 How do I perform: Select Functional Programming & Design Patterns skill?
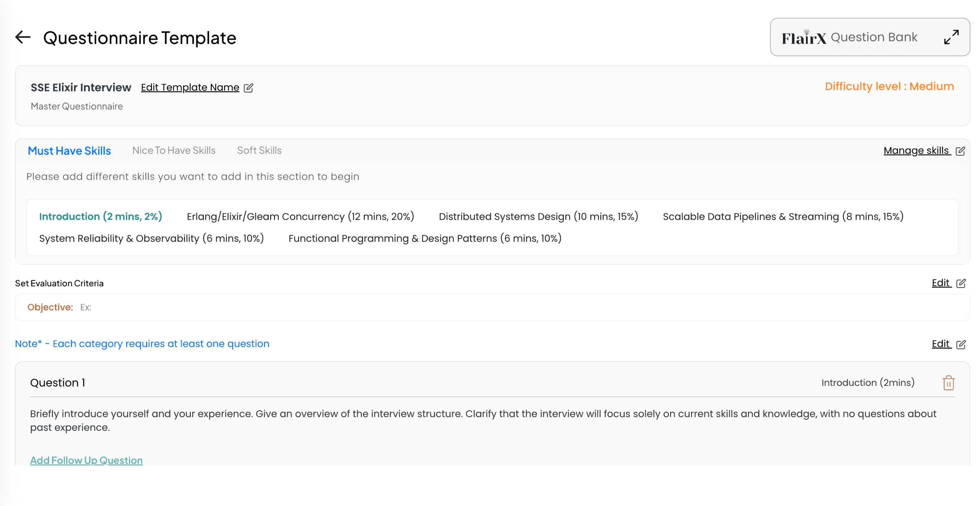(x=425, y=238)
